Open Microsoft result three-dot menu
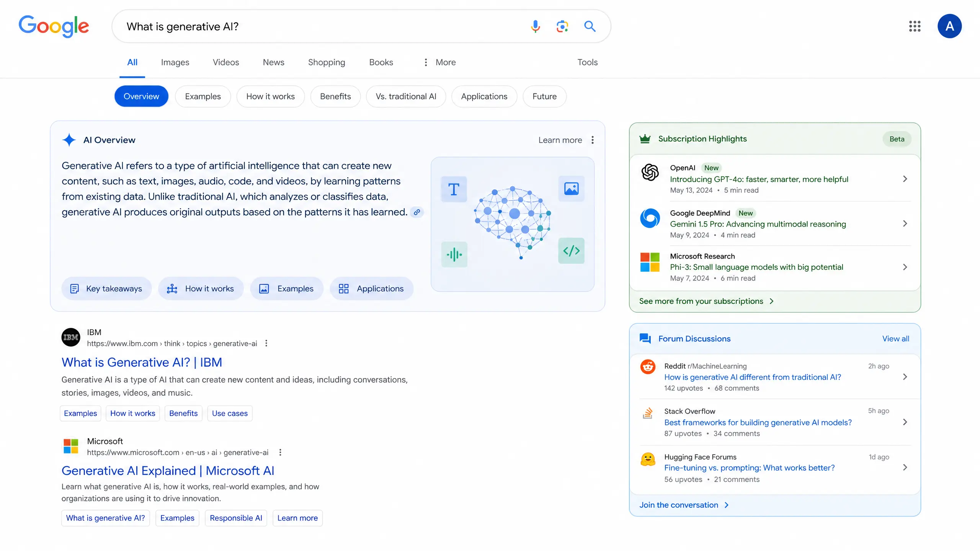The height and width of the screenshot is (551, 980). click(280, 452)
